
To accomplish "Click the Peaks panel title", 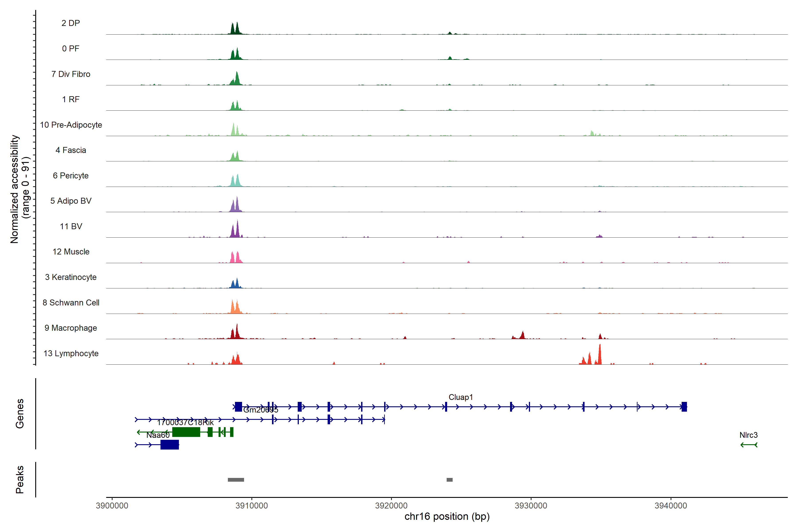I will pyautogui.click(x=20, y=479).
